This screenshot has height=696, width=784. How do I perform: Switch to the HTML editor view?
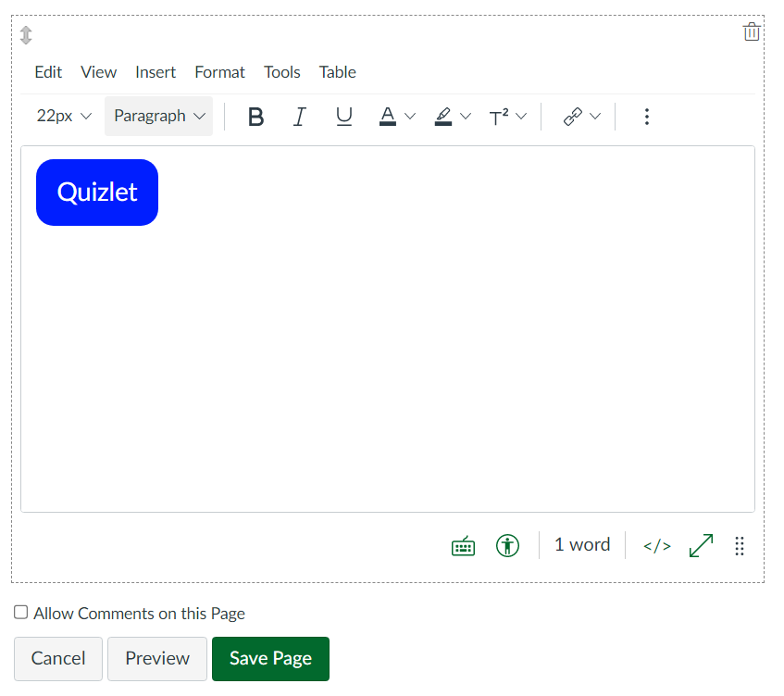(656, 545)
